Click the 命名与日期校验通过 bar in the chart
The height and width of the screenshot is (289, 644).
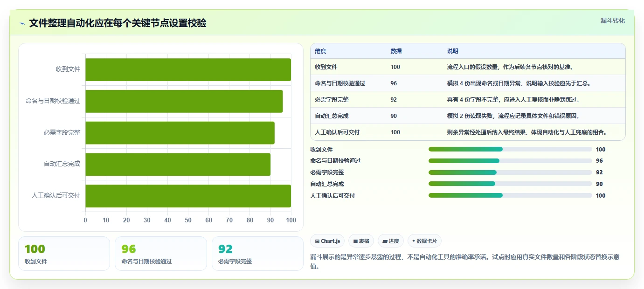click(184, 101)
